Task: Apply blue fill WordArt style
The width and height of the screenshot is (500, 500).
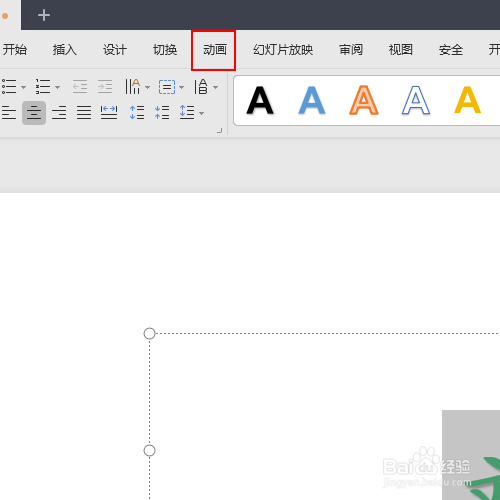Action: click(312, 100)
